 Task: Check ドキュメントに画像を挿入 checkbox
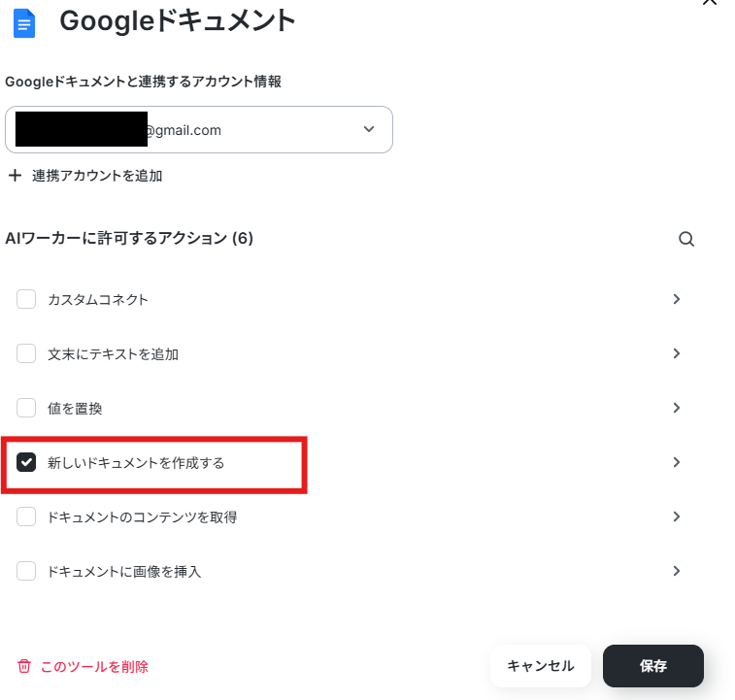click(26, 571)
